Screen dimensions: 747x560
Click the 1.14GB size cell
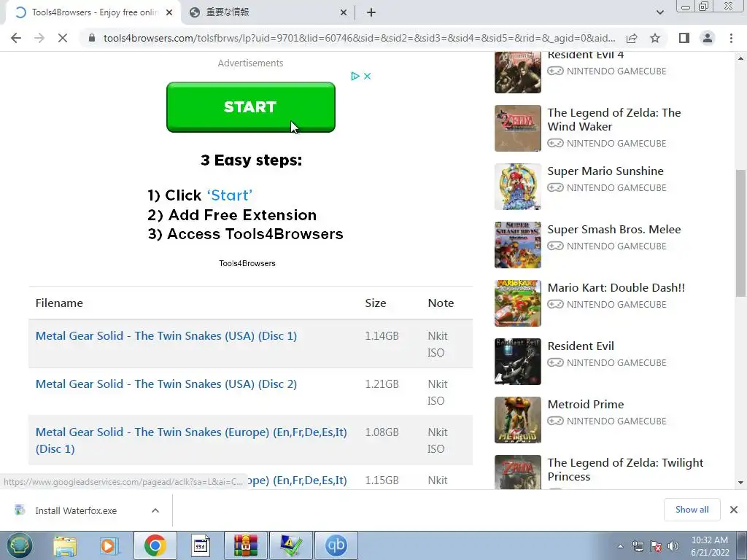coord(382,336)
